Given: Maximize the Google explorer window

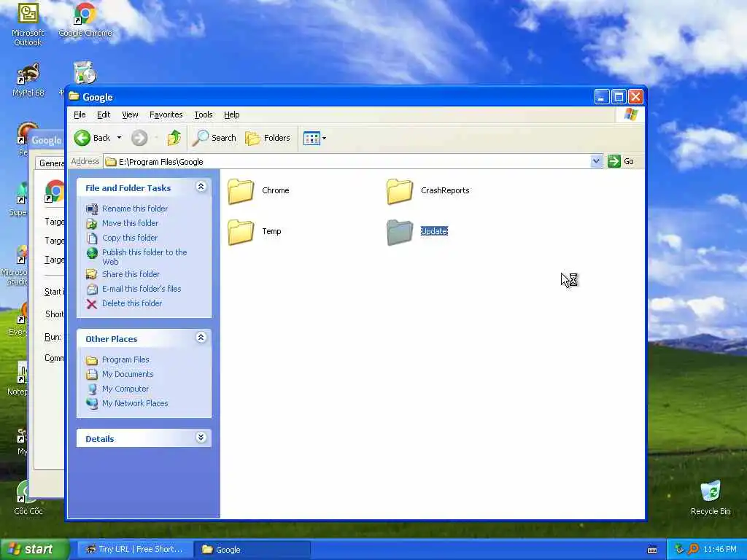Looking at the screenshot, I should coord(619,97).
